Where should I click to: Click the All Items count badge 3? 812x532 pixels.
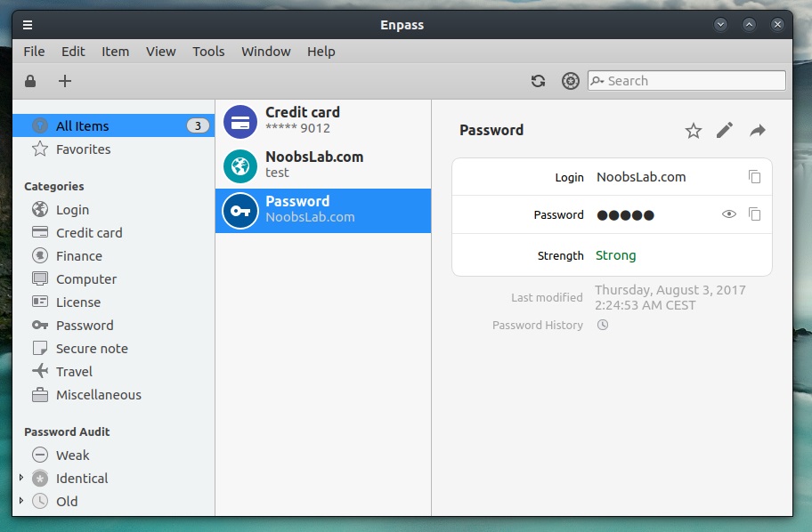[x=198, y=125]
